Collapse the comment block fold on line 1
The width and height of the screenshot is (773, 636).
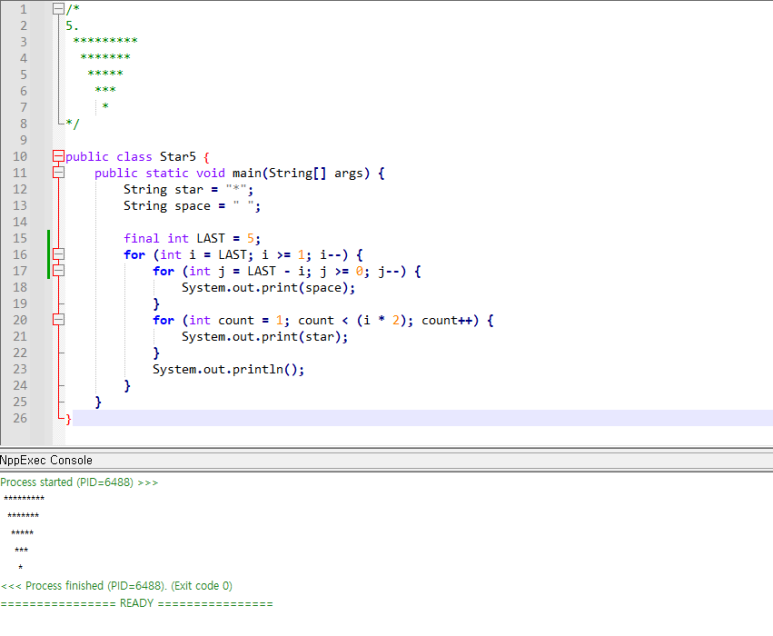click(58, 9)
